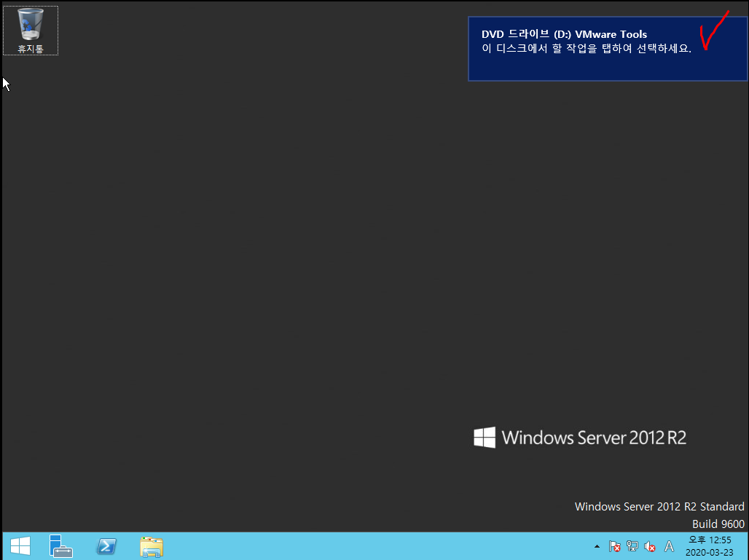
Task: Open Windows PowerShell from taskbar
Action: tap(106, 545)
